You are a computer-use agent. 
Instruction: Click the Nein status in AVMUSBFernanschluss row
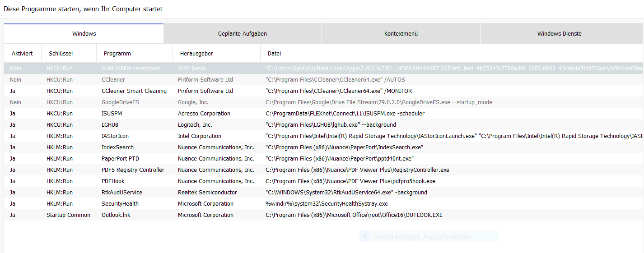(15, 69)
